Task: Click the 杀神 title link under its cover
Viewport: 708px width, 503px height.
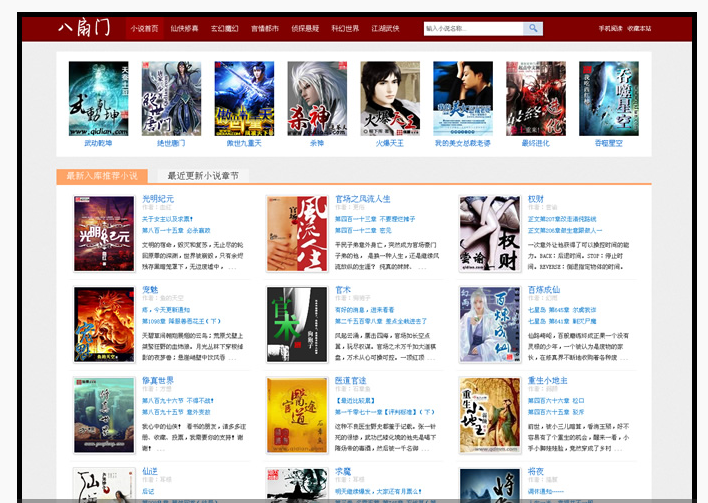Action: [317, 143]
